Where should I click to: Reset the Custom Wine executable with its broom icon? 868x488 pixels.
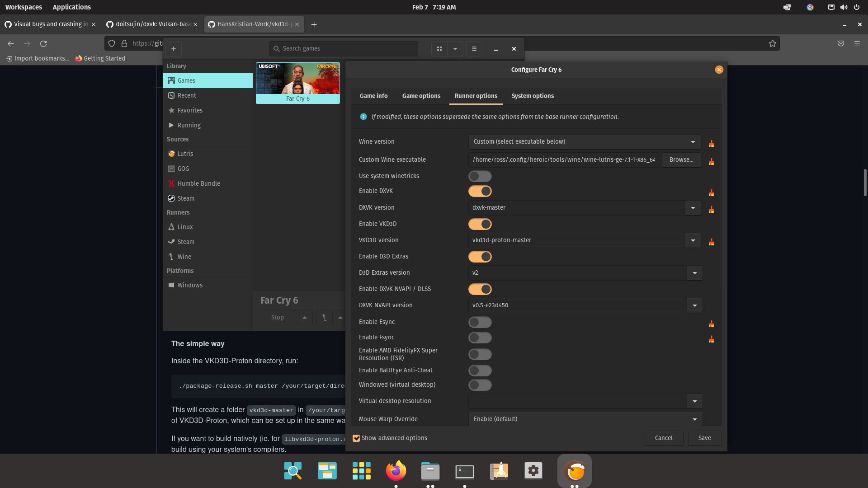click(x=711, y=161)
